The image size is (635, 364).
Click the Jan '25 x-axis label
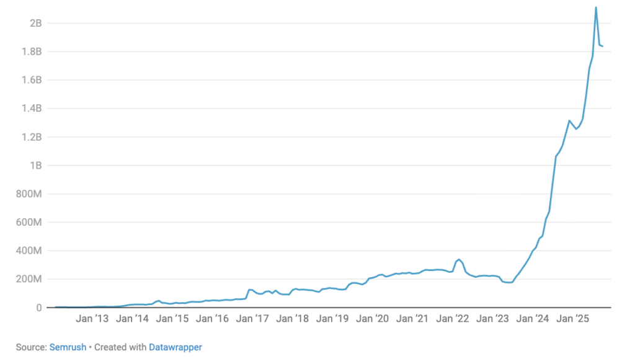[574, 319]
